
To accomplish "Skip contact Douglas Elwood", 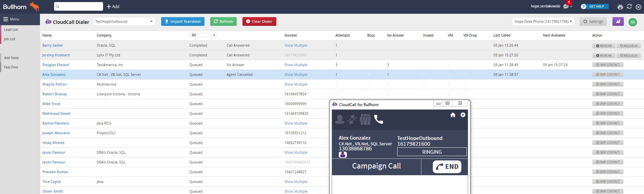I will 607,65.
